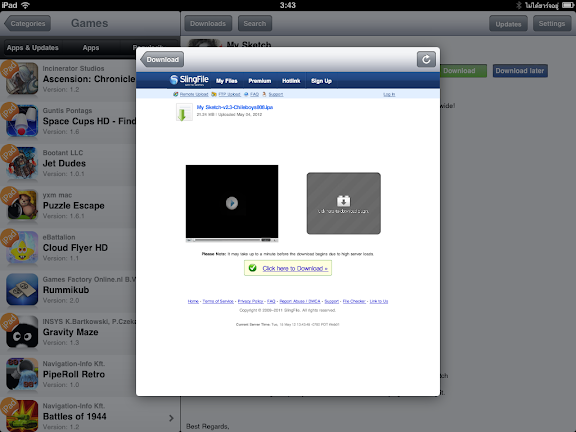This screenshot has height=432, width=576.
Task: Open the Hotlink tab on SlingFile
Action: 291,81
